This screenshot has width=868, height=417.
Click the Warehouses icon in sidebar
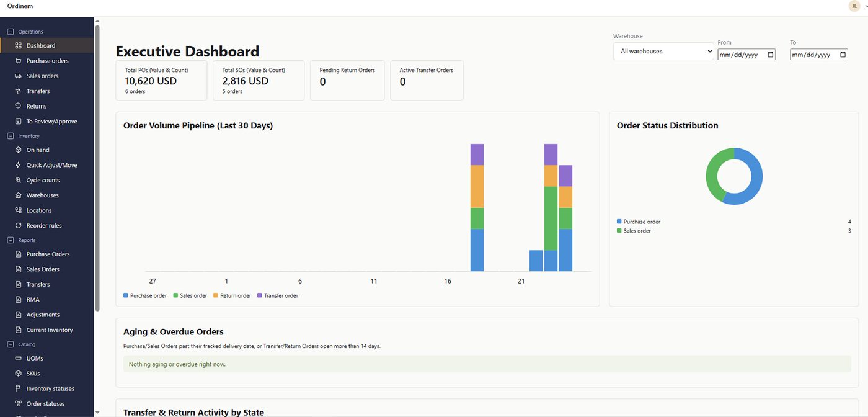point(19,195)
